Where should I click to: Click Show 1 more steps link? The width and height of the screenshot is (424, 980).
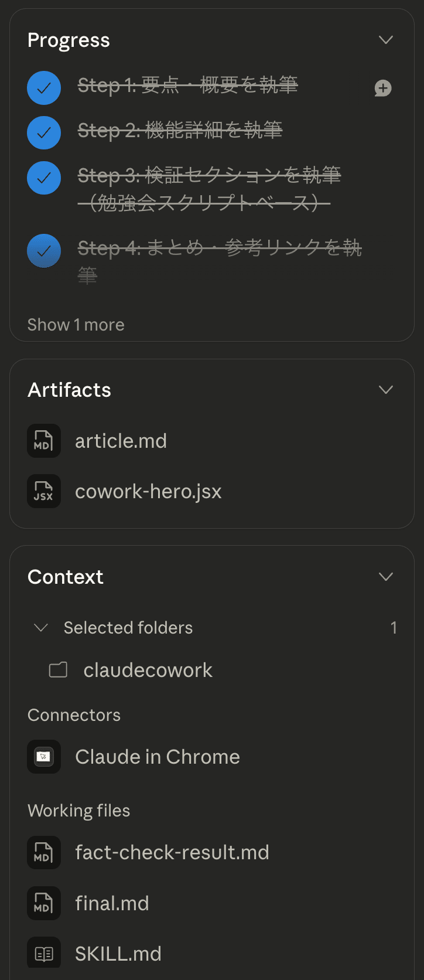(76, 325)
